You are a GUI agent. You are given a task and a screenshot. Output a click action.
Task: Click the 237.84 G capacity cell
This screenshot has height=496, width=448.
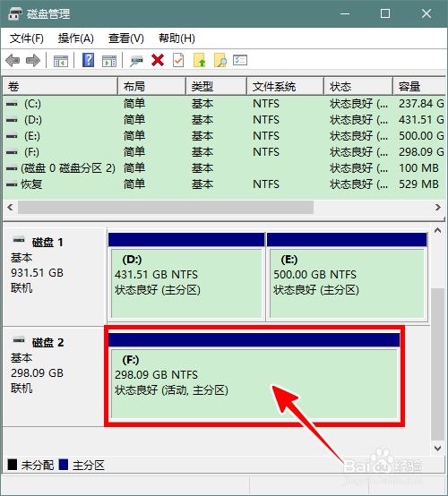click(x=421, y=104)
